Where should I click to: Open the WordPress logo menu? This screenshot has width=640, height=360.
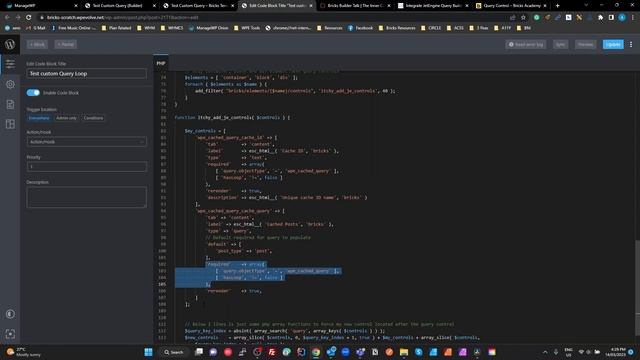[10, 44]
